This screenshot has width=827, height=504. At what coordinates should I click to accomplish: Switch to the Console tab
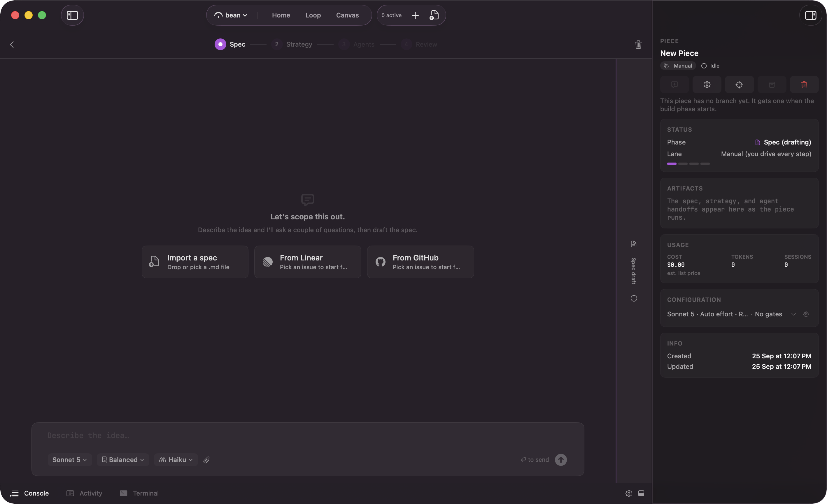(x=29, y=493)
